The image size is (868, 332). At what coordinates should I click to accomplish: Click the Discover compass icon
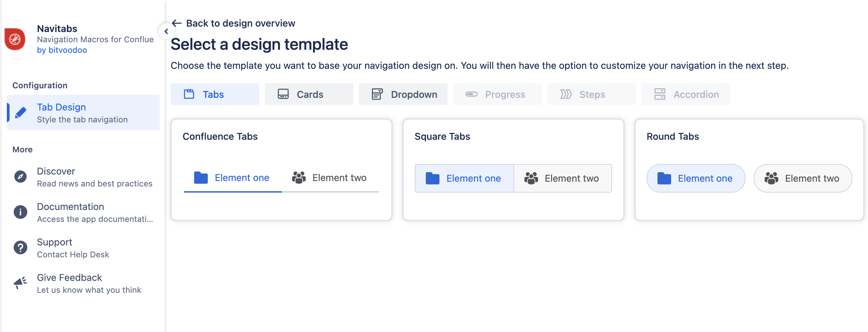(x=20, y=177)
